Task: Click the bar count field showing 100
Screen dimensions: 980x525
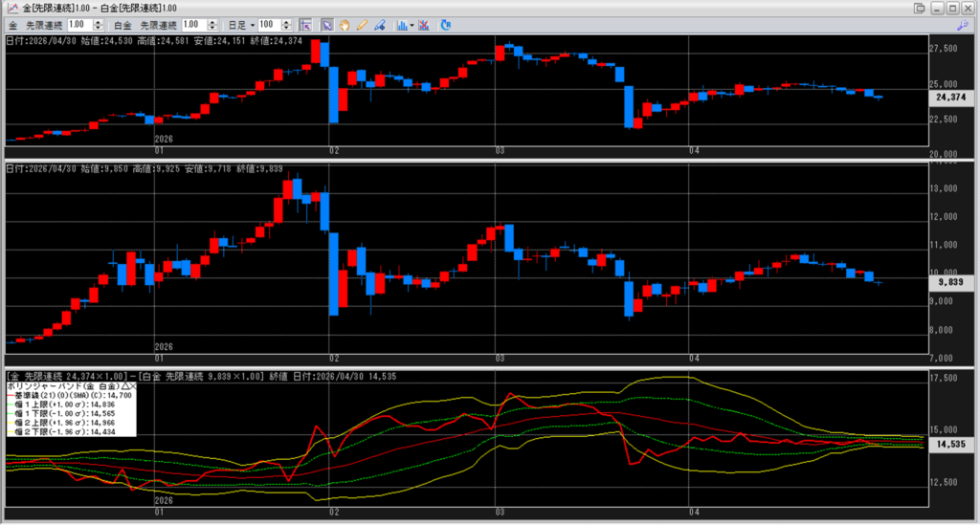Action: pos(269,25)
